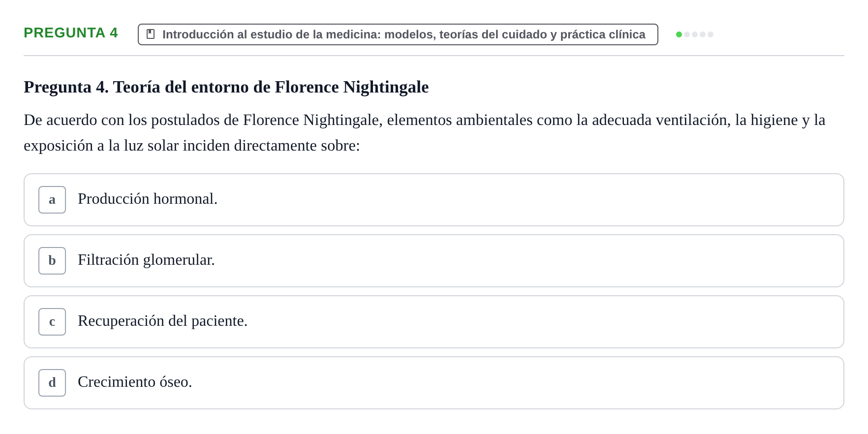Select the letter badge for option c
The width and height of the screenshot is (868, 434).
[52, 322]
